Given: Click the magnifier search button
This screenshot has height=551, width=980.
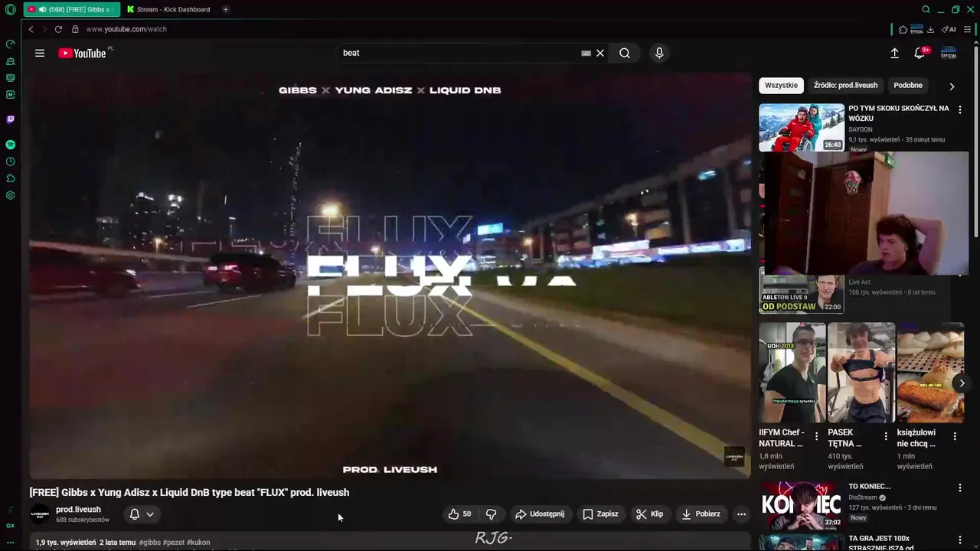Looking at the screenshot, I should pos(625,53).
